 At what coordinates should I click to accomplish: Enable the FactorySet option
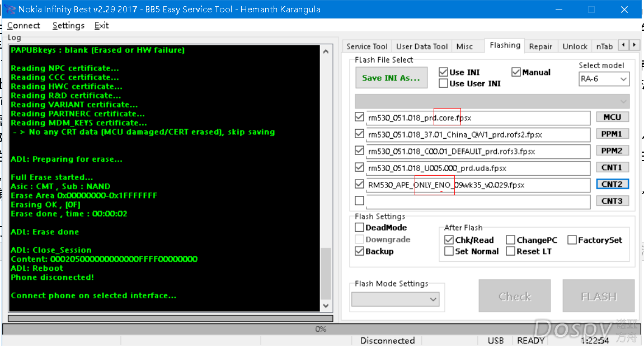572,240
